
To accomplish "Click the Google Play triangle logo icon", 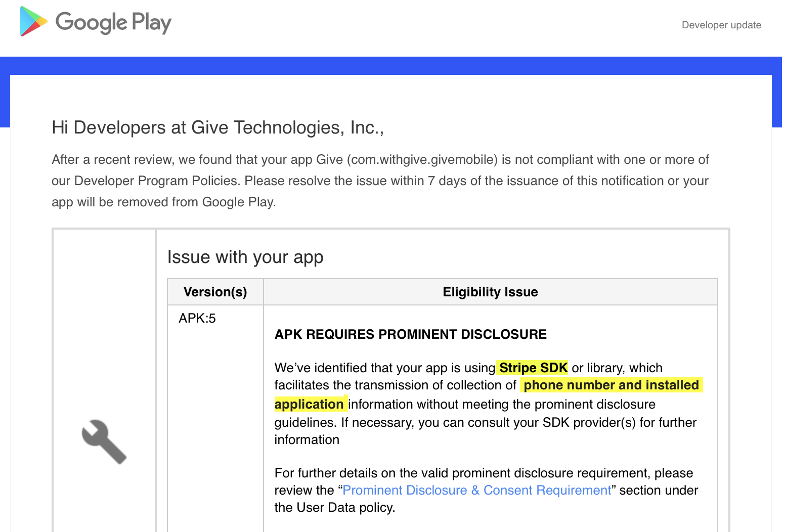I will pos(32,22).
